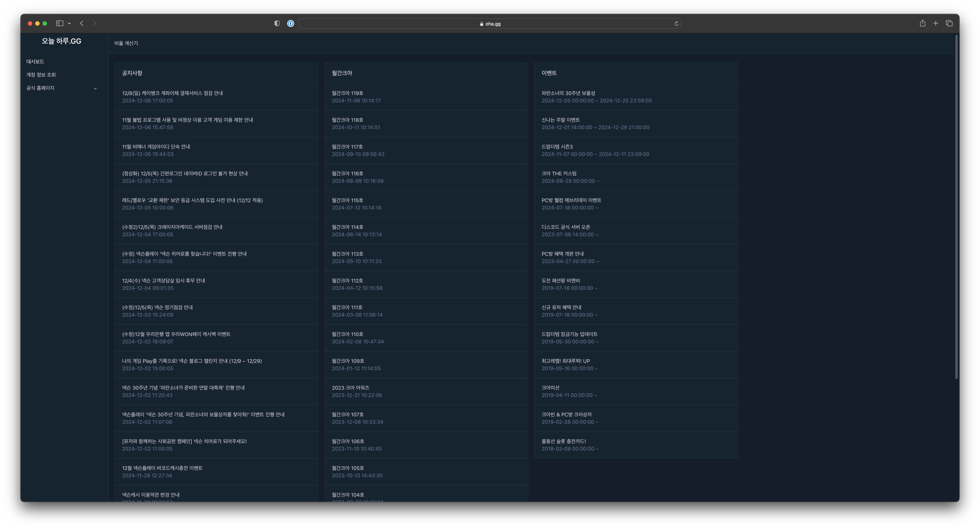Image resolution: width=980 pixels, height=529 pixels.
Task: Click the Safari sidebar toggle icon
Action: [60, 23]
